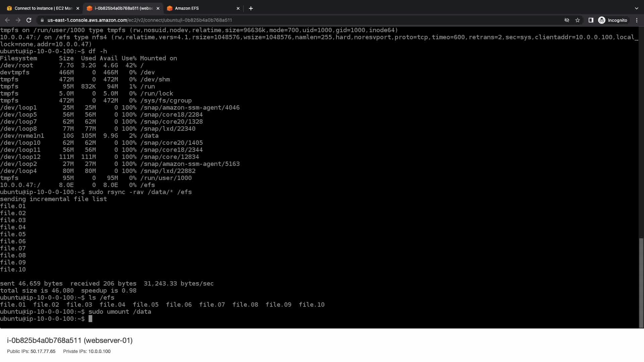The height and width of the screenshot is (362, 644).
Task: Open a new browser tab
Action: tap(251, 8)
